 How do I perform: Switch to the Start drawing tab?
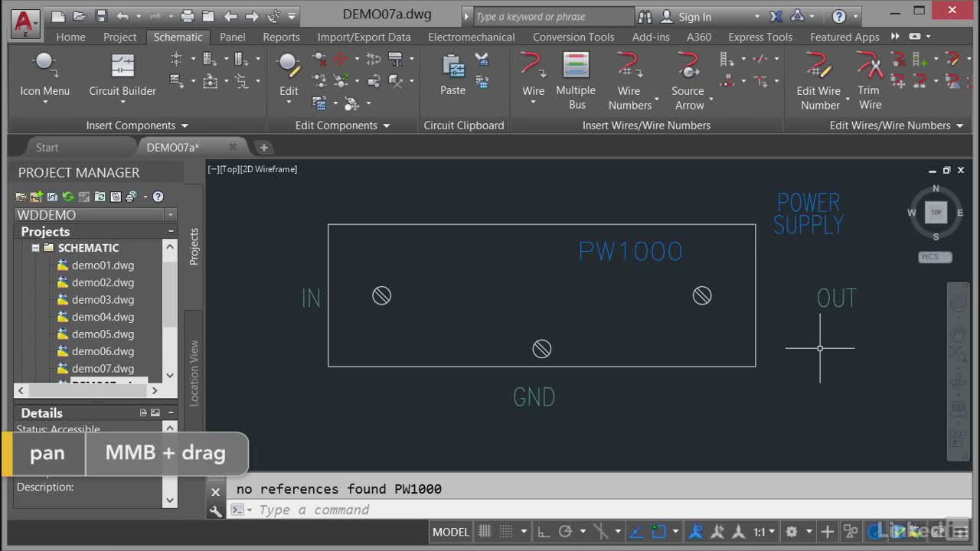click(x=47, y=148)
